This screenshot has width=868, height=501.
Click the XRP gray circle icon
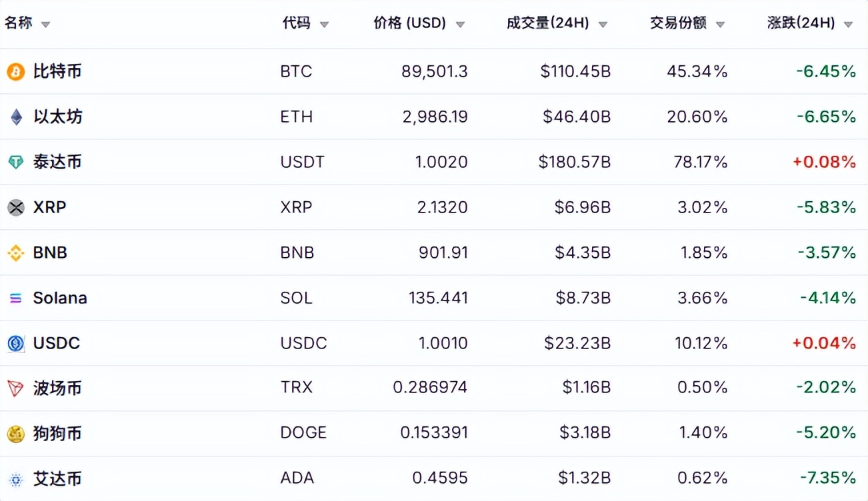(15, 207)
